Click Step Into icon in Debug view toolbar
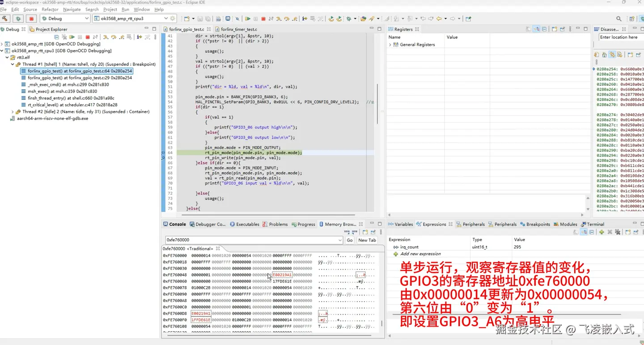Screen dimensions: 644x345 coord(106,37)
